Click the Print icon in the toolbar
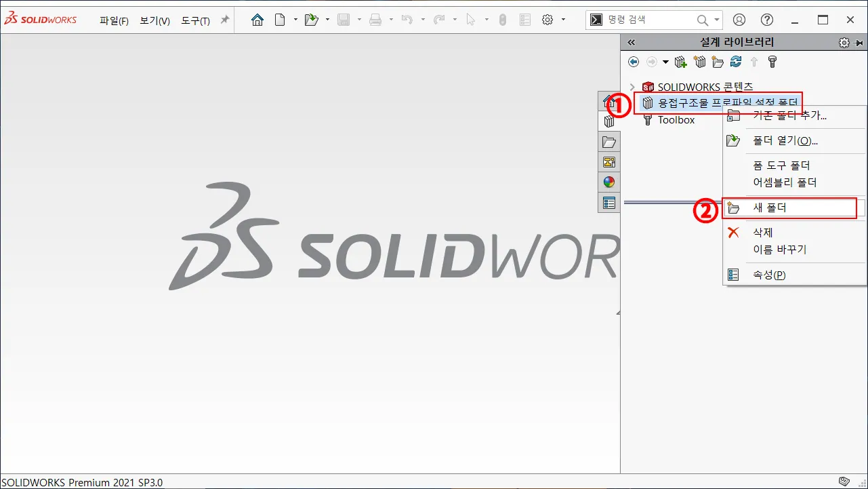The height and width of the screenshot is (489, 868). pyautogui.click(x=375, y=20)
